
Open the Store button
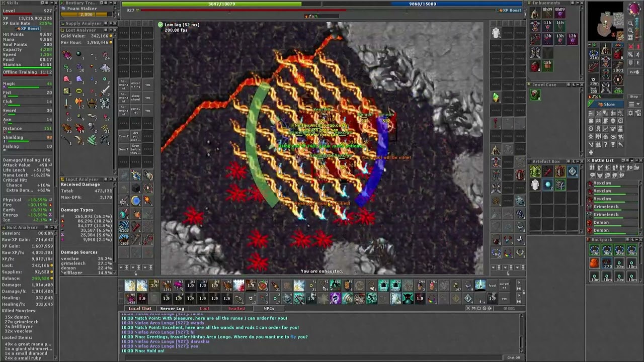(606, 104)
